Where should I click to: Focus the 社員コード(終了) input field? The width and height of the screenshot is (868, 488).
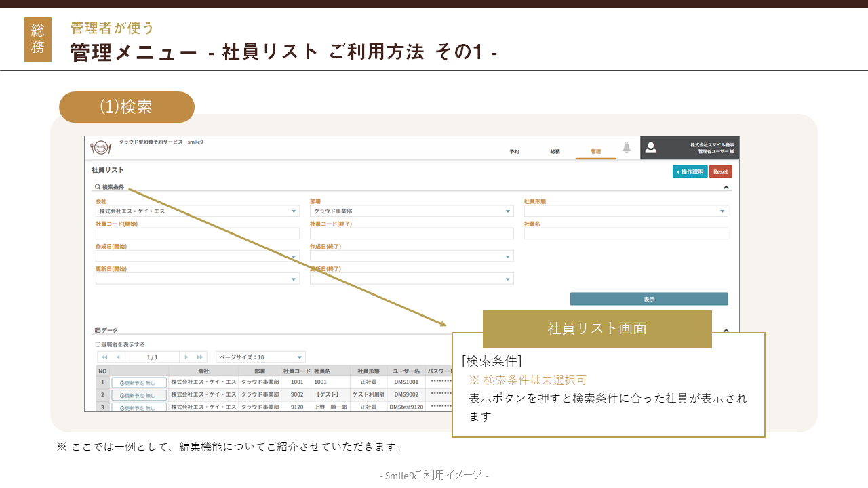412,234
